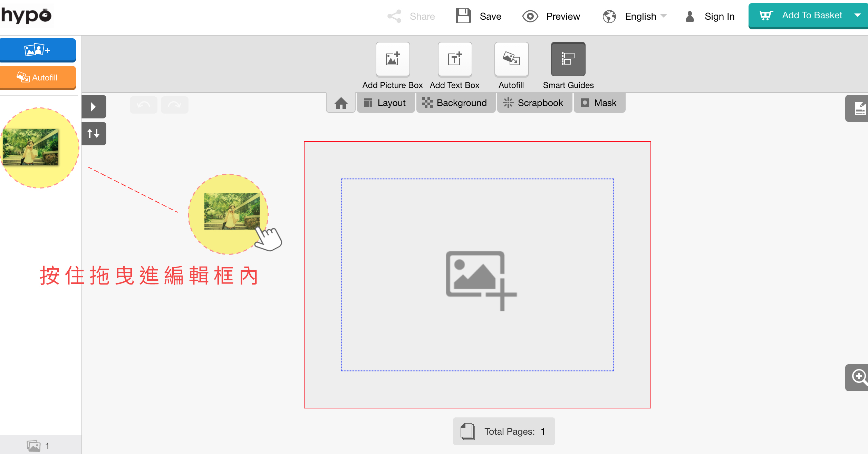Click the blue add photos button
This screenshot has width=868, height=454.
tap(38, 50)
